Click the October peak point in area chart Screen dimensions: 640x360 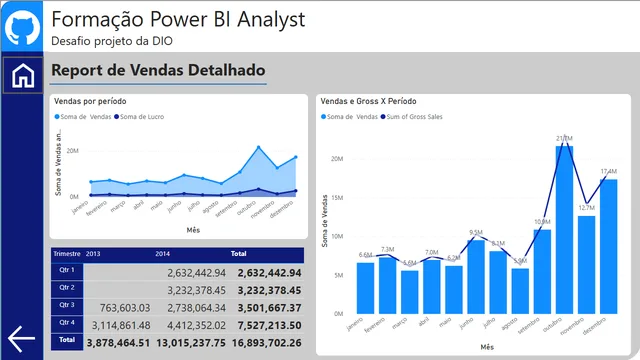click(258, 147)
